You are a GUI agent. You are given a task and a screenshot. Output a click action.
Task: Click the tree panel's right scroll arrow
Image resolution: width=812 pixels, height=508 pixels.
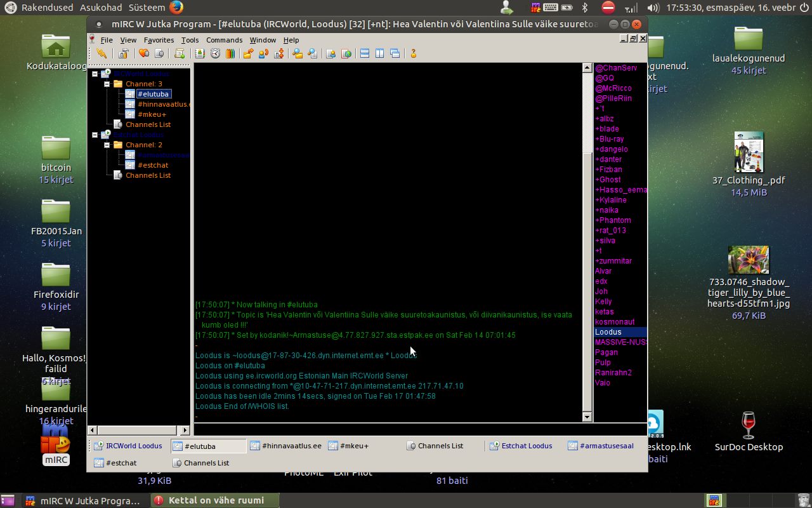(185, 430)
